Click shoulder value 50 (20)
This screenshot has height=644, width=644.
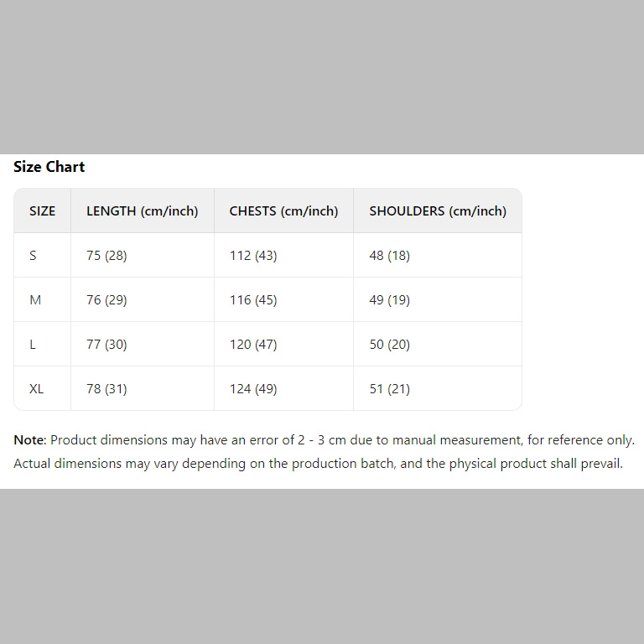coord(389,345)
